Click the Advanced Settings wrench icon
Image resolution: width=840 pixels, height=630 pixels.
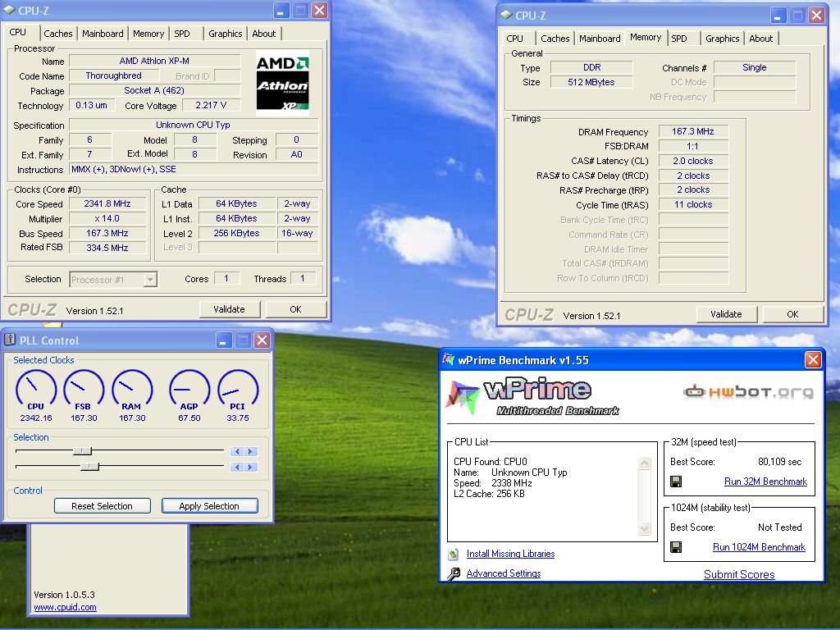pyautogui.click(x=454, y=573)
